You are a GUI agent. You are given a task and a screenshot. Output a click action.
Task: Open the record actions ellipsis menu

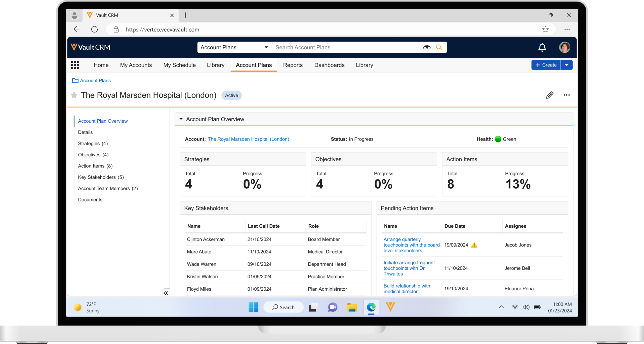point(567,95)
